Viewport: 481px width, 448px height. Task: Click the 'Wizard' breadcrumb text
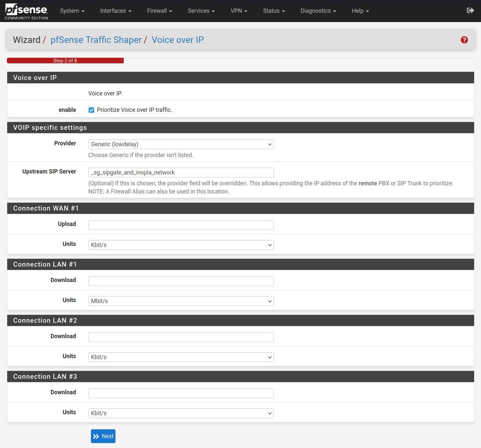click(27, 40)
